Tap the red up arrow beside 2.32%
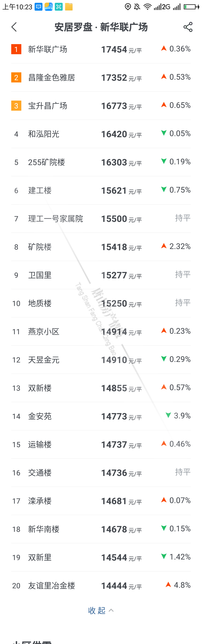202x644 pixels. tap(164, 246)
